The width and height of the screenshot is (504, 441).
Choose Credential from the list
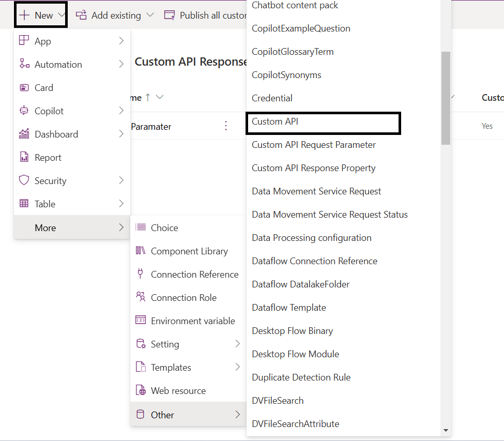272,98
